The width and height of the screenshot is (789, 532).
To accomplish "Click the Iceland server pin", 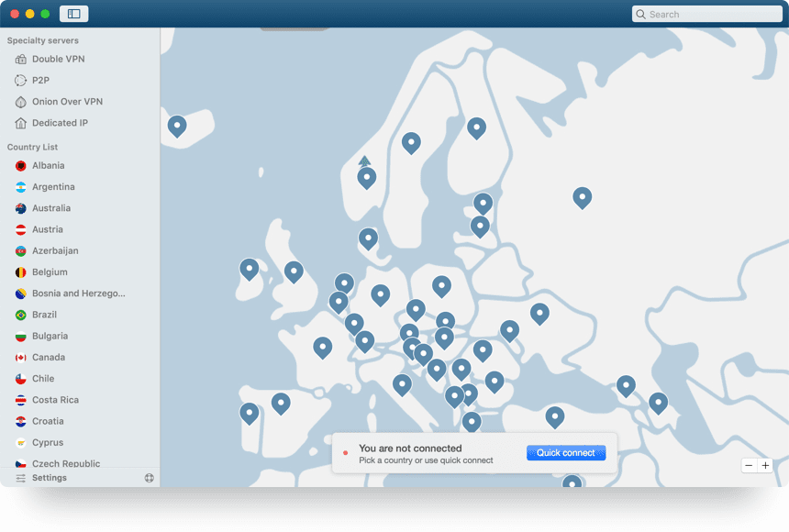I will [x=177, y=126].
